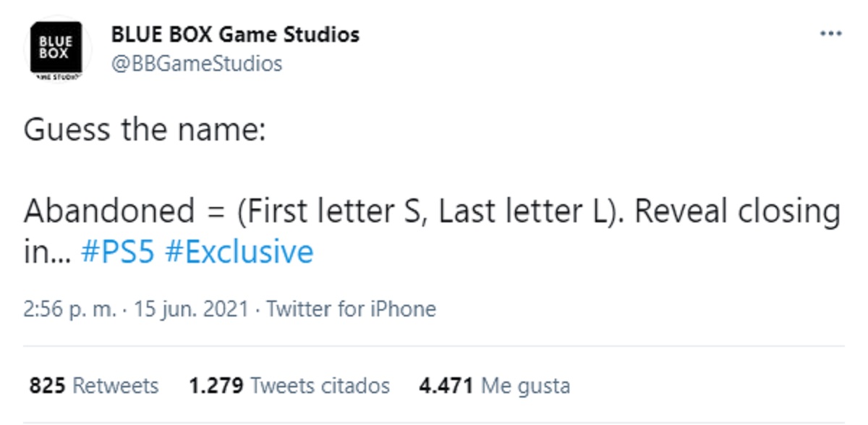Open the Twitter for iPhone source link
The height and width of the screenshot is (425, 868).
tap(352, 310)
